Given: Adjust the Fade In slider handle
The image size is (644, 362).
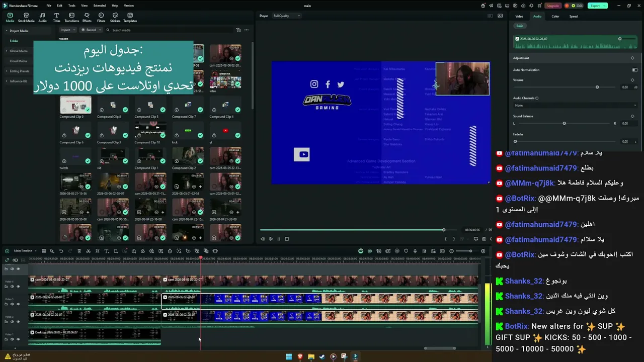Looking at the screenshot, I should click(515, 141).
